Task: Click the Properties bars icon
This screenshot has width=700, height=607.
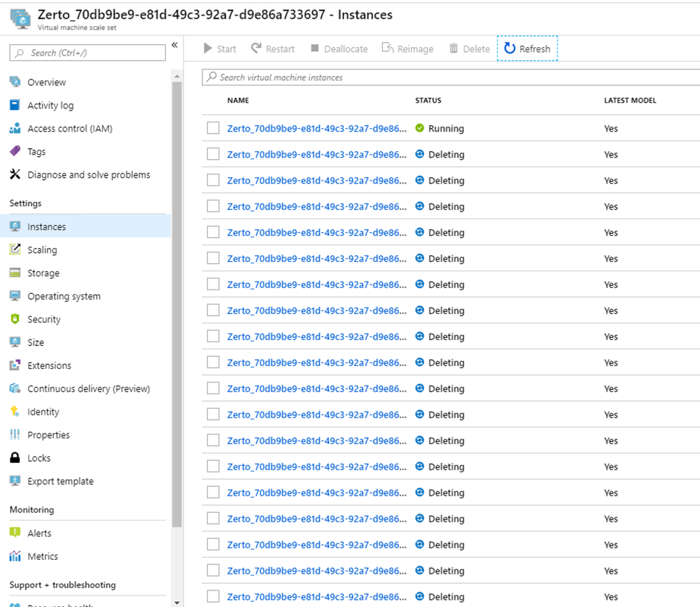Action: pyautogui.click(x=14, y=434)
